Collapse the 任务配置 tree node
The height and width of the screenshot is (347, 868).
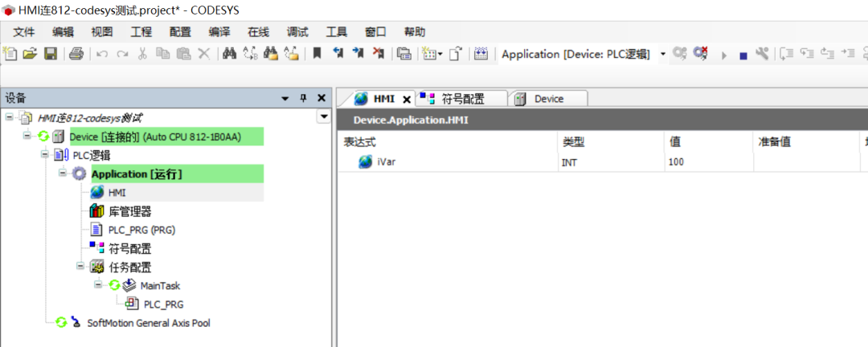click(80, 266)
